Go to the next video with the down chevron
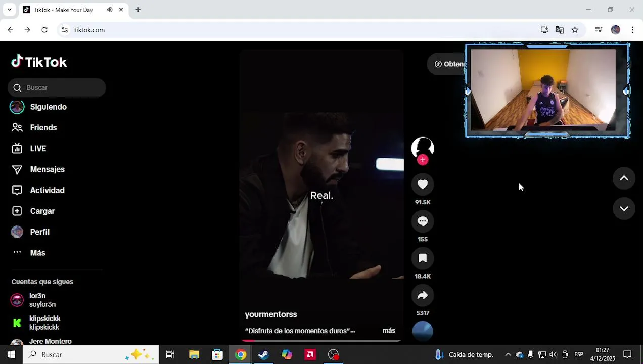 (624, 209)
